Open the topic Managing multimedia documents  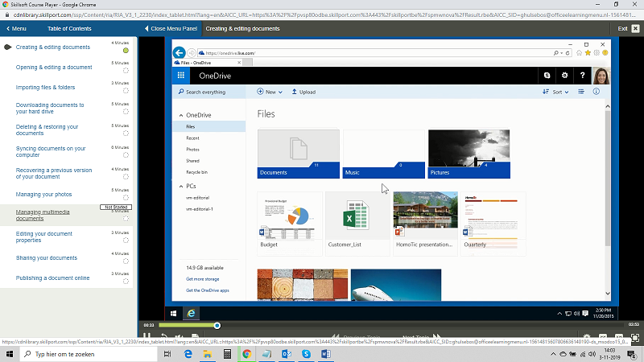click(43, 215)
